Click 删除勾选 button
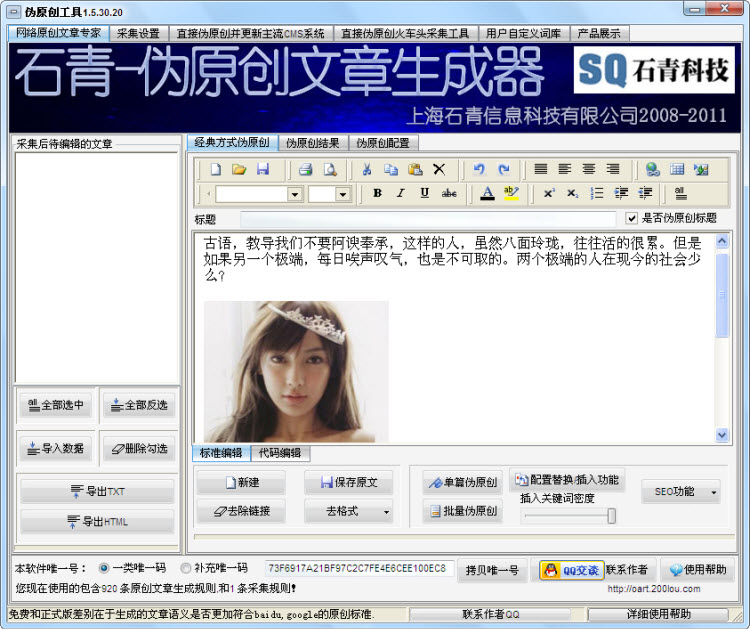 [x=139, y=448]
